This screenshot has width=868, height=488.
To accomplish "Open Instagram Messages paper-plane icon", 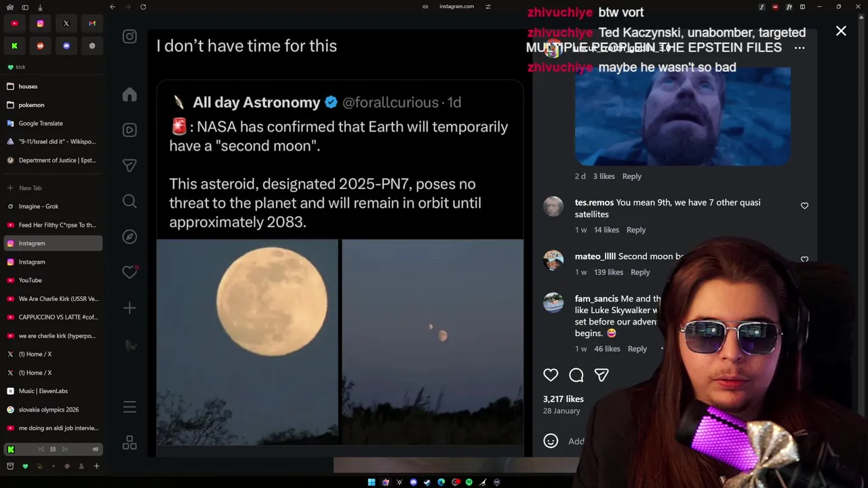I will (130, 165).
